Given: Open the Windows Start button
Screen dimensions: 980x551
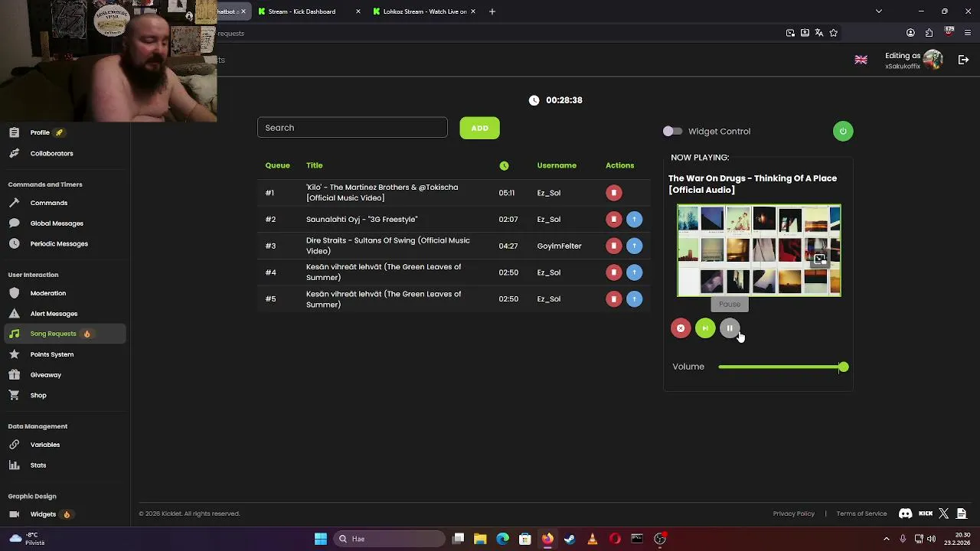Looking at the screenshot, I should [x=321, y=539].
